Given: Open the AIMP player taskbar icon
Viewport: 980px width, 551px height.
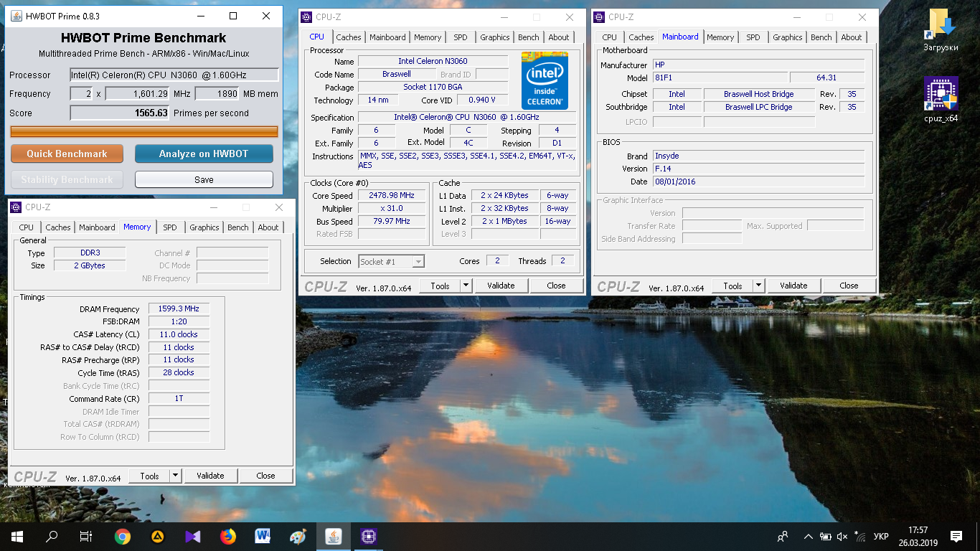Looking at the screenshot, I should (157, 536).
